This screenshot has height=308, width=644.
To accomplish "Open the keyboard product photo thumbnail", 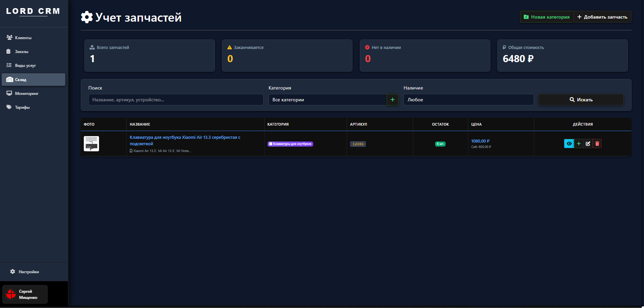I will click(91, 144).
